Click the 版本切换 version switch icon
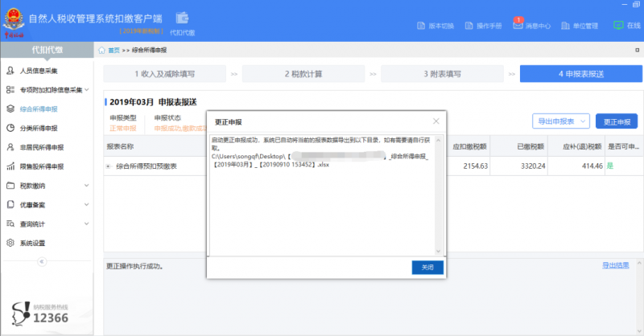 [421, 26]
